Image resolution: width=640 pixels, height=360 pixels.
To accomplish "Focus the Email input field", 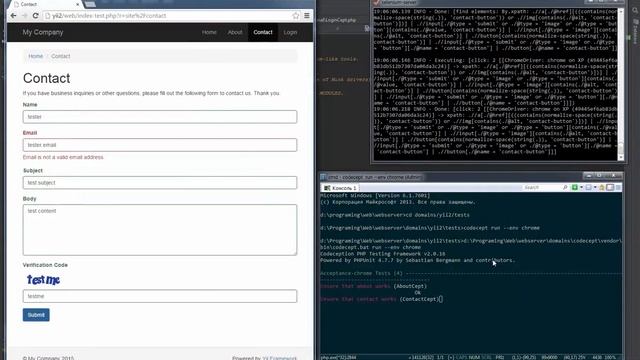I will [x=160, y=145].
